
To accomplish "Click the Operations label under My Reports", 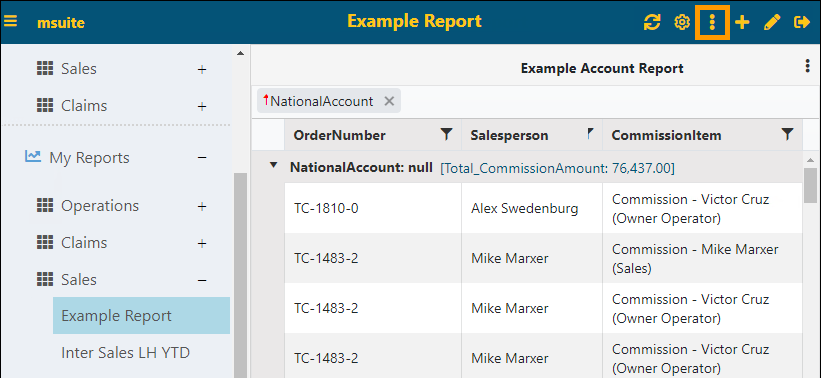I will click(x=100, y=206).
